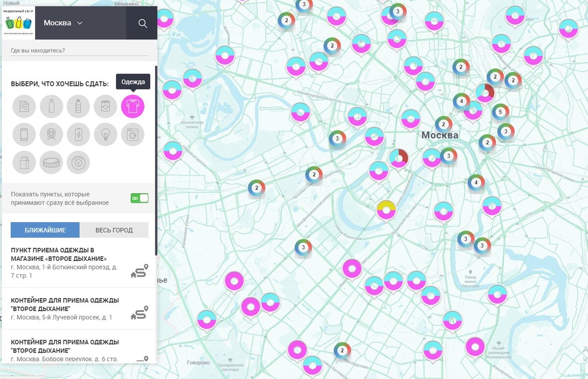Select the batteries category icon
The image size is (588, 379).
click(x=78, y=134)
